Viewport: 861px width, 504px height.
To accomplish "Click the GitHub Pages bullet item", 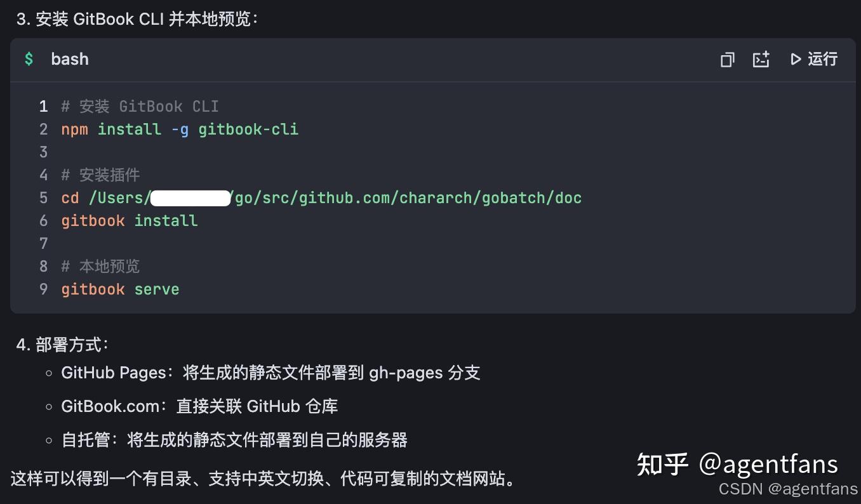I will (270, 373).
